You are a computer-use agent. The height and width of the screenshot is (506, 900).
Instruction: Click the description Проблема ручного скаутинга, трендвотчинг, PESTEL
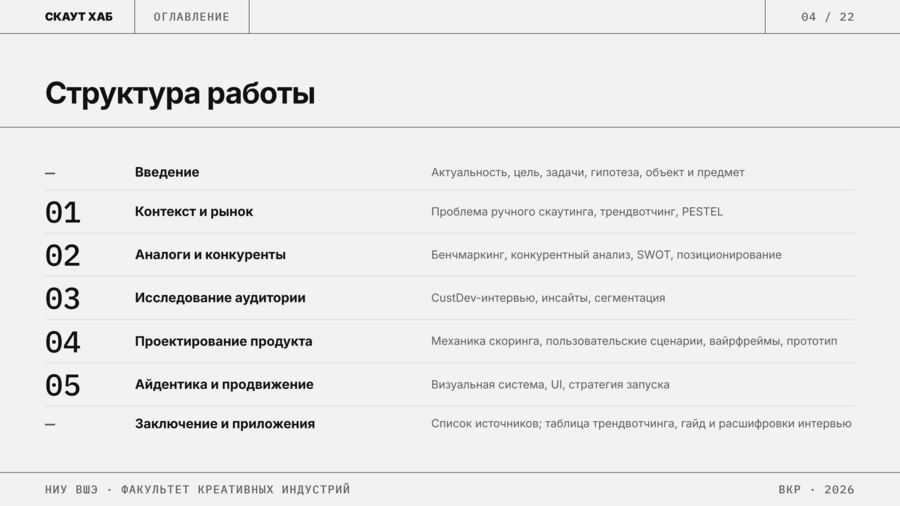click(x=577, y=212)
